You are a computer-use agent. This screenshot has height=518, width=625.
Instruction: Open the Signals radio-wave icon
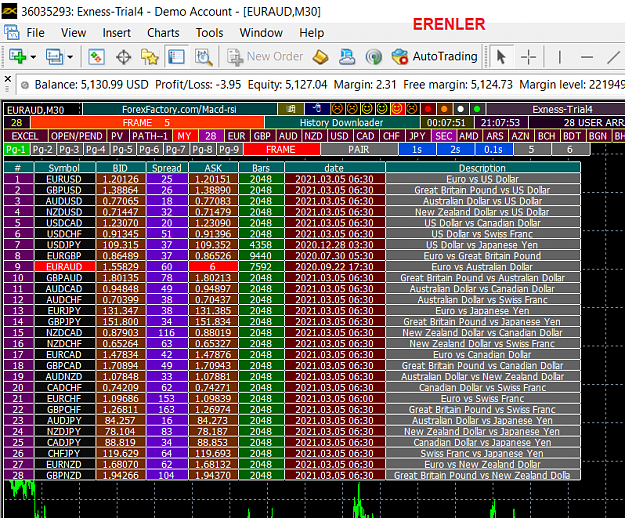tap(373, 57)
